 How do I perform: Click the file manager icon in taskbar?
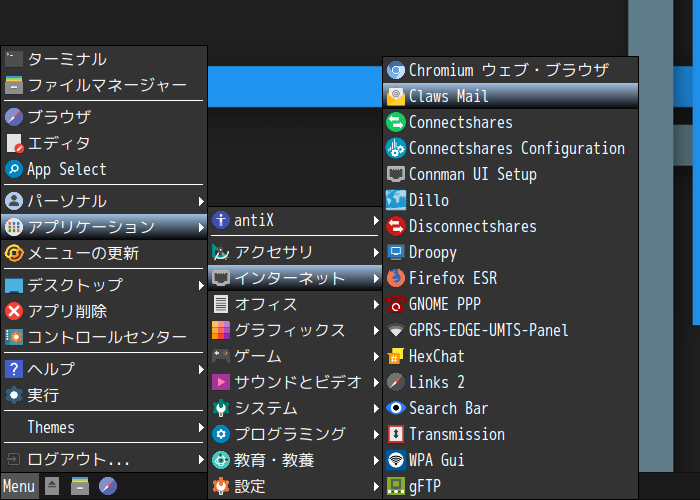click(x=80, y=486)
